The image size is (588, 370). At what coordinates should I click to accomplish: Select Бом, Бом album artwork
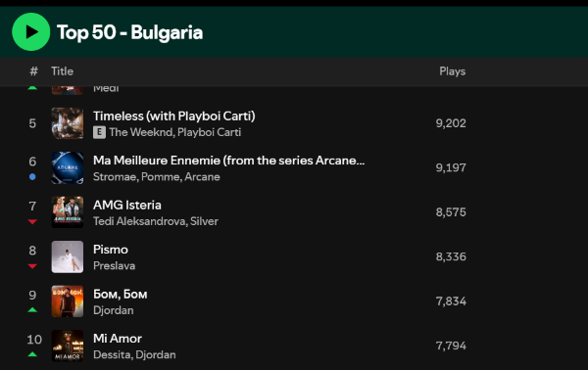68,301
